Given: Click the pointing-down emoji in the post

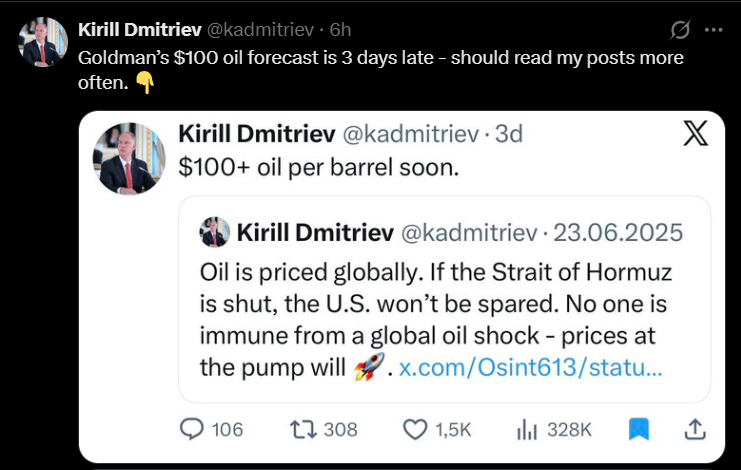Looking at the screenshot, I should (145, 83).
